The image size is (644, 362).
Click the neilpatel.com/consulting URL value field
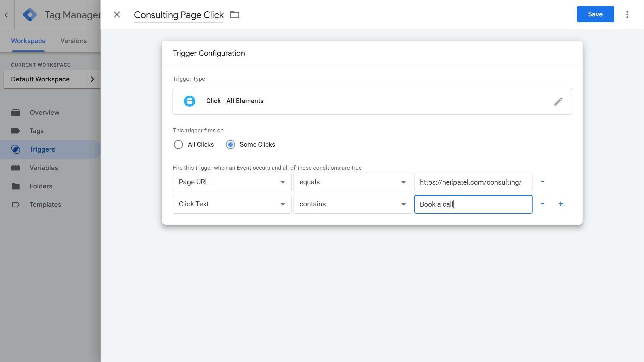[x=473, y=182]
